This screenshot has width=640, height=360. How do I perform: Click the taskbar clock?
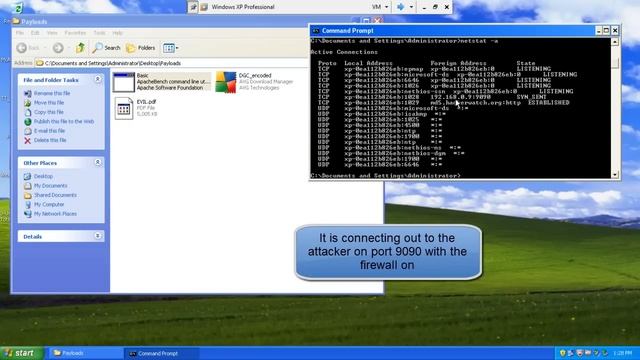622,353
